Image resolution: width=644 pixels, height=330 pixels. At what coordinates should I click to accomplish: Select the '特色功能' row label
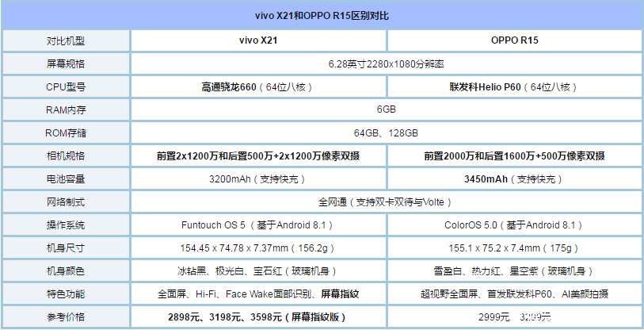[66, 294]
